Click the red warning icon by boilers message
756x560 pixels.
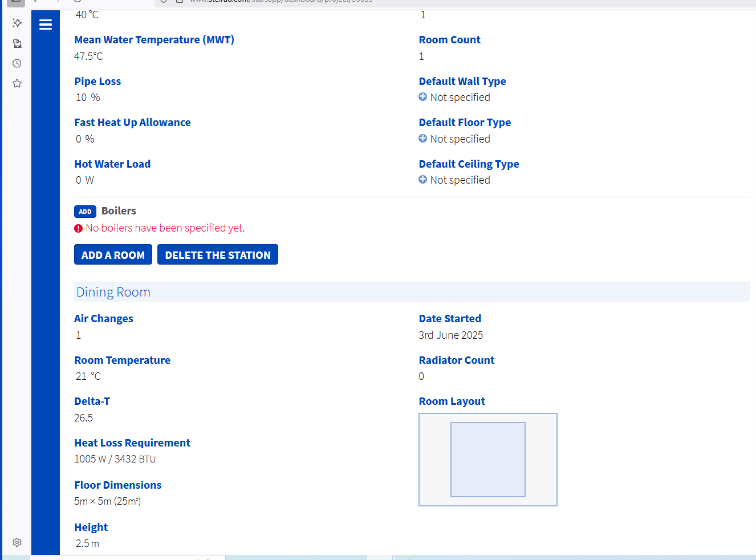click(x=79, y=229)
